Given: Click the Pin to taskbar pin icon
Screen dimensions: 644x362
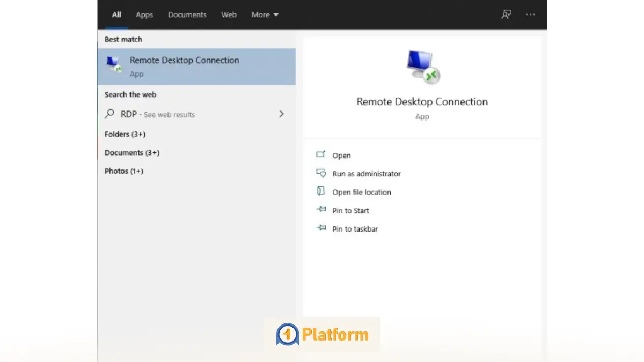Looking at the screenshot, I should [321, 228].
